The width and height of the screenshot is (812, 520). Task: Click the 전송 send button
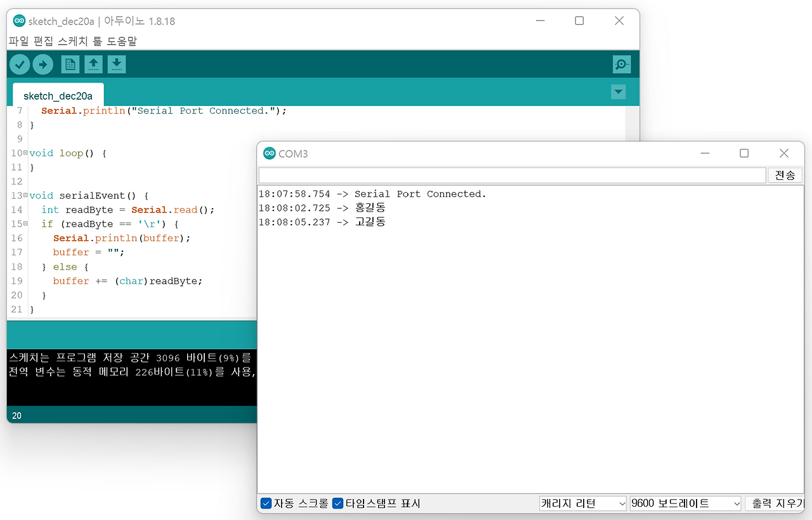point(785,175)
